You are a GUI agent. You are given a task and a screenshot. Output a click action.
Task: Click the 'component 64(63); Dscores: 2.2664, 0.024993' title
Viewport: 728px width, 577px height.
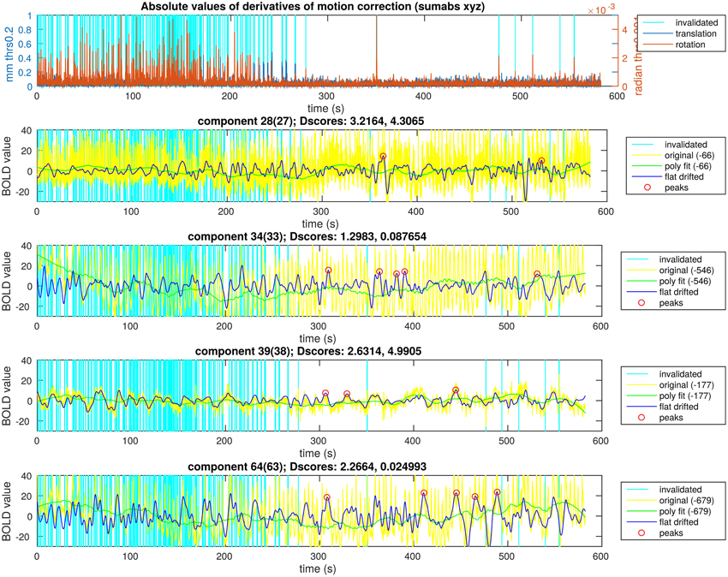click(x=307, y=467)
